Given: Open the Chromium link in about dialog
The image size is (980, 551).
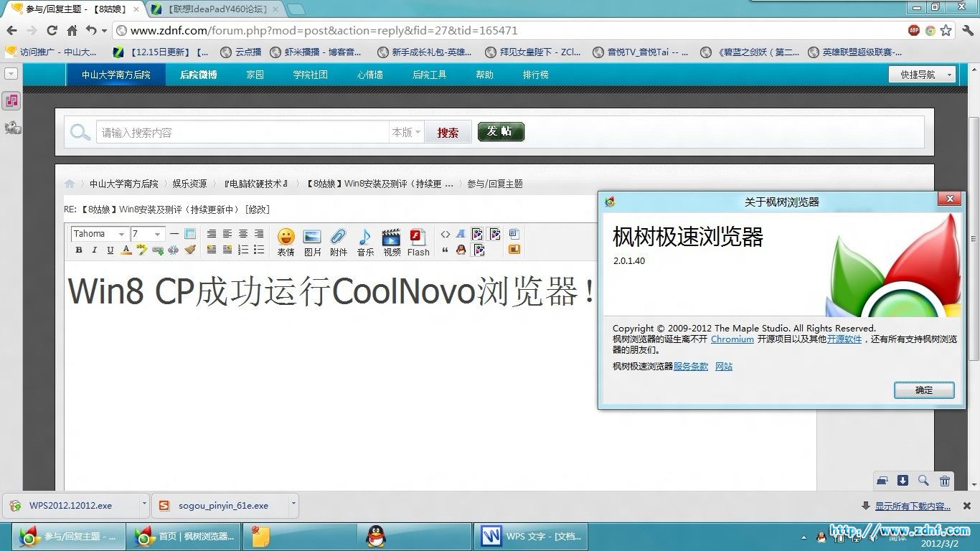Looking at the screenshot, I should pyautogui.click(x=732, y=339).
